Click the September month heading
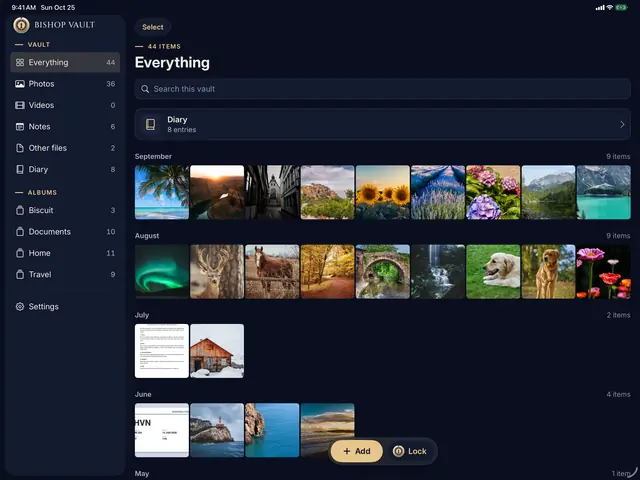Screen dimensions: 640x480 [x=153, y=156]
